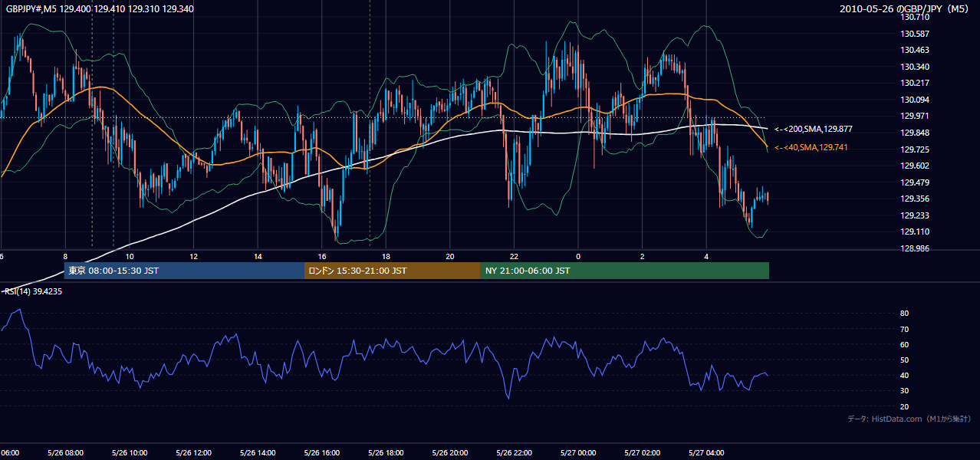The width and height of the screenshot is (980, 460).
Task: Click price level 130.463 on axis
Action: tap(914, 50)
